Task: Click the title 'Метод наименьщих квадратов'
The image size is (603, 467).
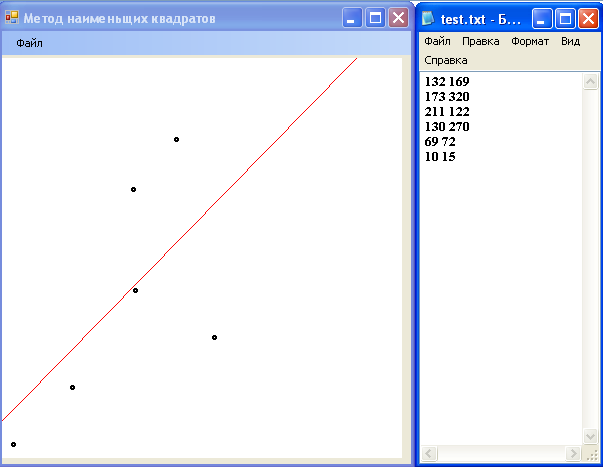Action: 119,18
